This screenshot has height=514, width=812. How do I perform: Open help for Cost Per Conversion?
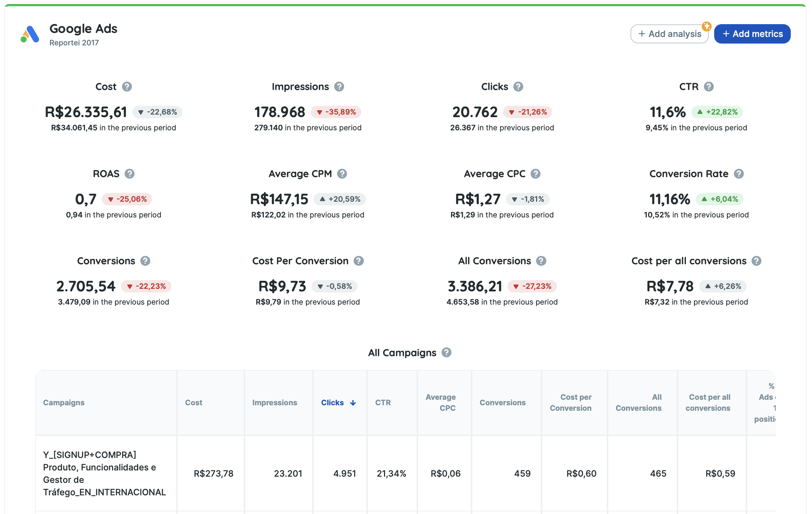[359, 261]
